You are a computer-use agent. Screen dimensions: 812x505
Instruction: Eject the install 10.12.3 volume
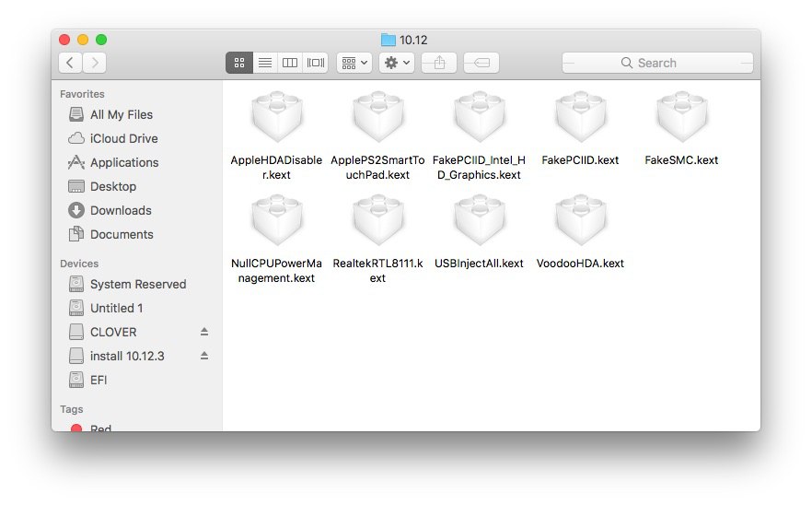(x=204, y=356)
